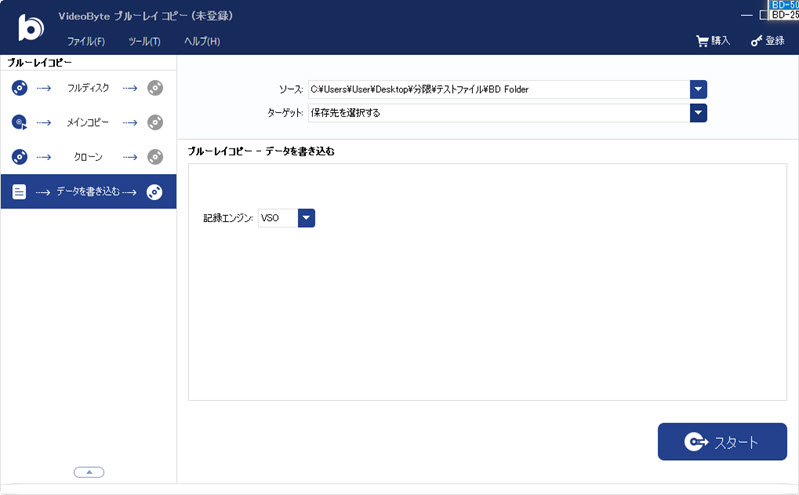Click the 登録 key button
Image resolution: width=799 pixels, height=495 pixels.
[767, 41]
